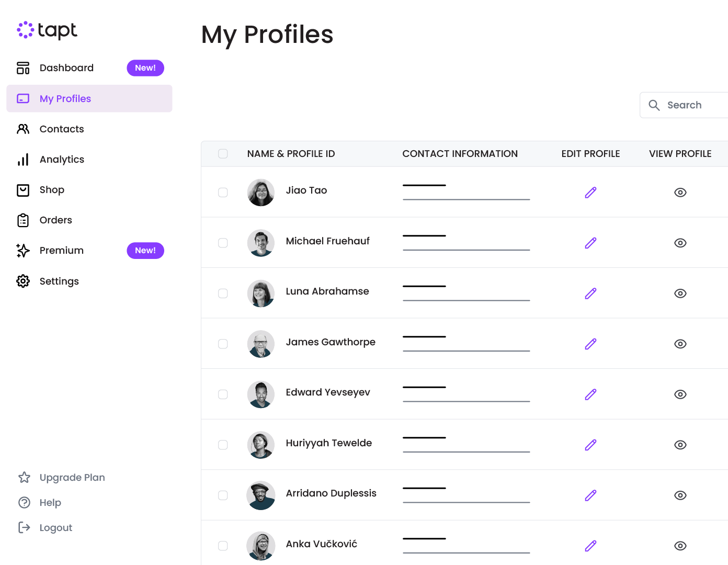Viewport: 728px width, 565px height.
Task: Click the Help link in the sidebar
Action: (x=50, y=503)
